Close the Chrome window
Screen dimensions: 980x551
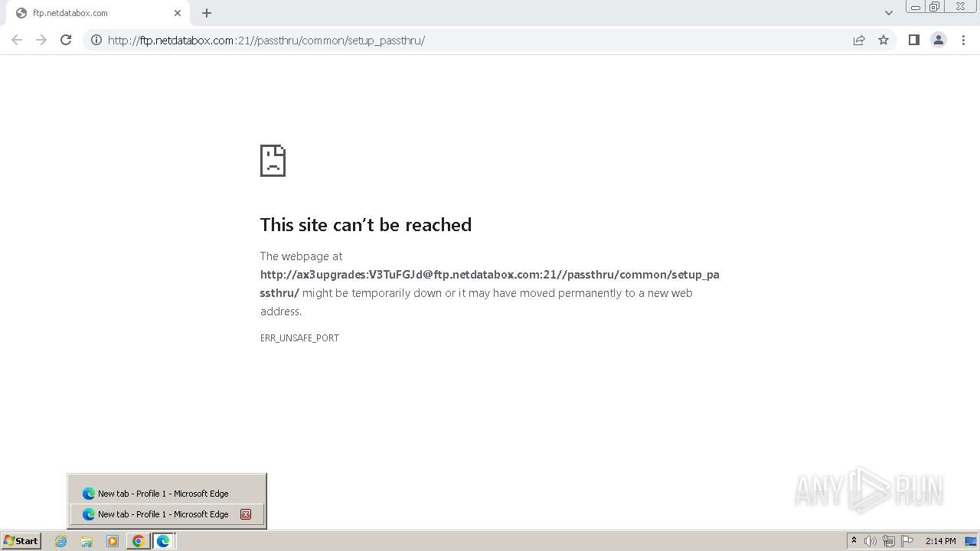coord(960,7)
